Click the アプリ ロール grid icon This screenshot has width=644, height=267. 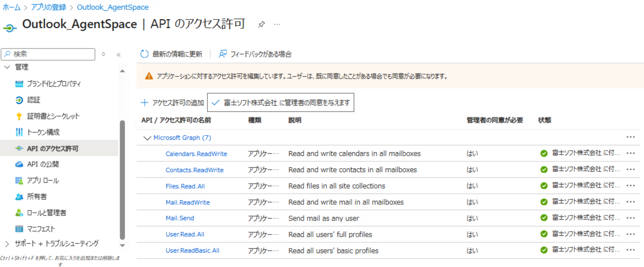pyautogui.click(x=19, y=181)
